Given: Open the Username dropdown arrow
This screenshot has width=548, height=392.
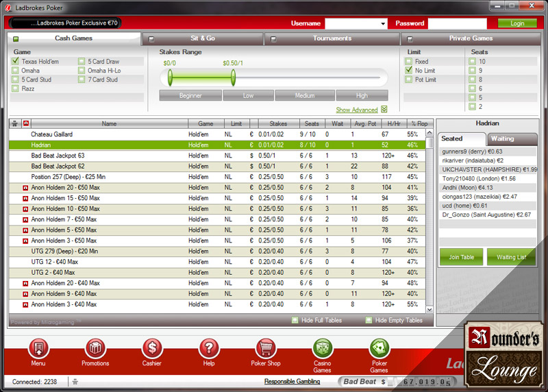Looking at the screenshot, I should [x=383, y=24].
